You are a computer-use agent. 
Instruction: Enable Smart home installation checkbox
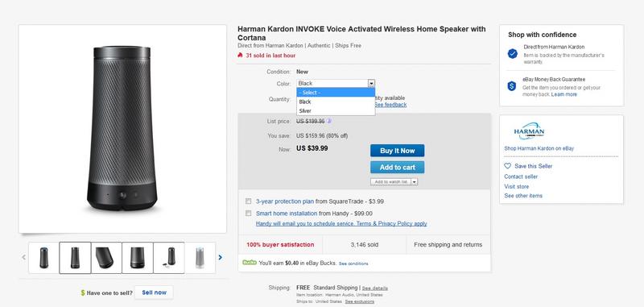(248, 214)
